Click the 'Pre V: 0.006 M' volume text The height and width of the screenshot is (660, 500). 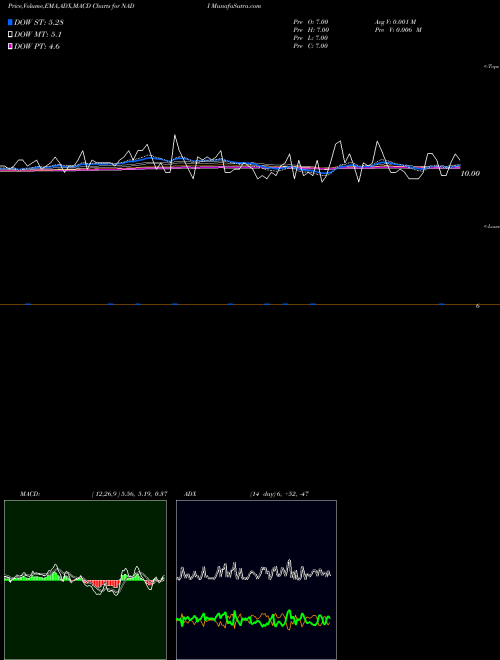point(398,30)
